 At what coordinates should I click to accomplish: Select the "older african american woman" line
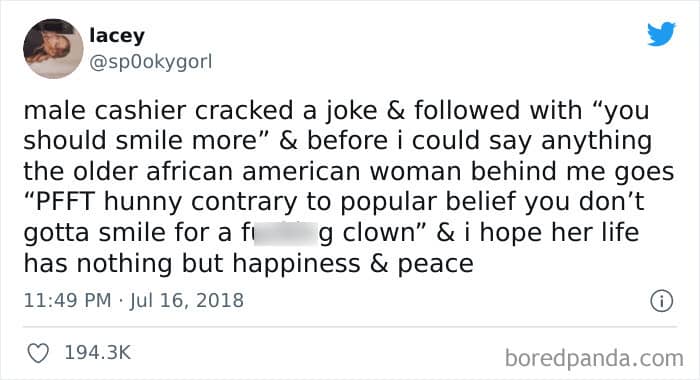[x=349, y=171]
